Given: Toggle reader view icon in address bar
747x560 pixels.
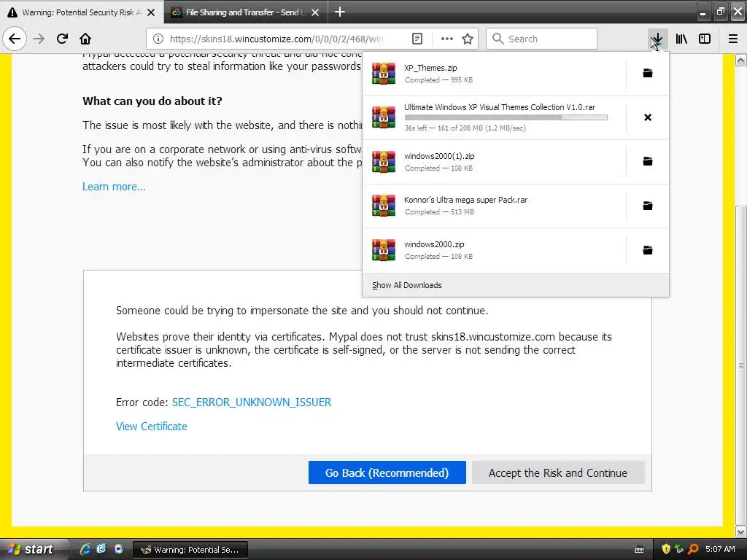Looking at the screenshot, I should click(x=417, y=39).
